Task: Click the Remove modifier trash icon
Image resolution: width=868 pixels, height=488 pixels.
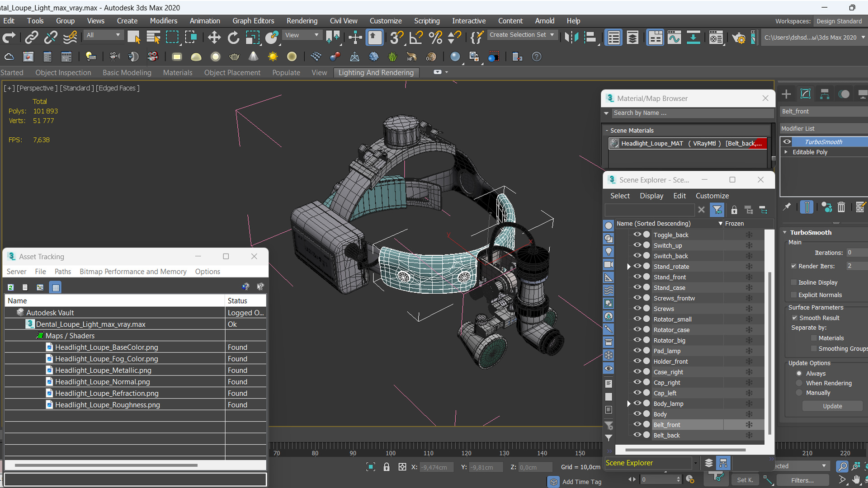Action: pos(841,207)
